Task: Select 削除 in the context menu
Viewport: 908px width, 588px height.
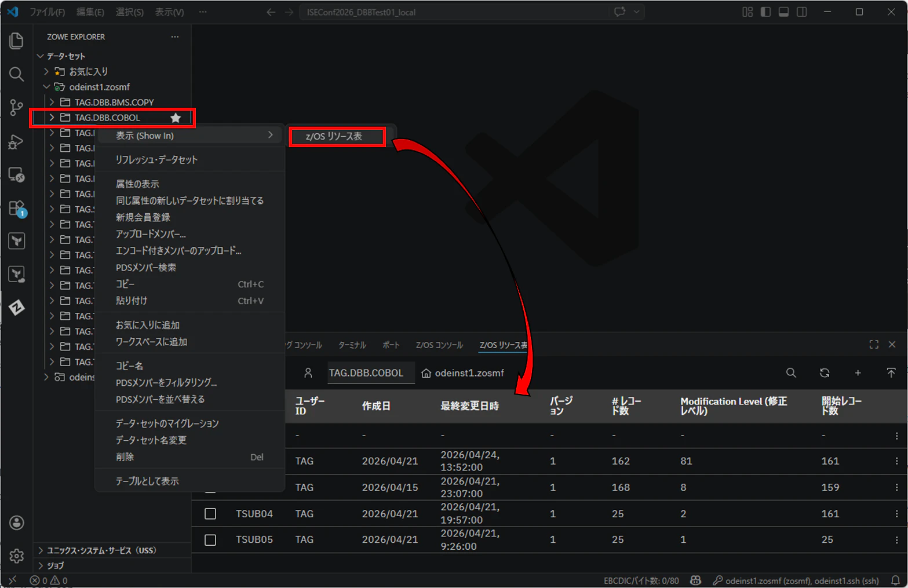Action: [191, 457]
